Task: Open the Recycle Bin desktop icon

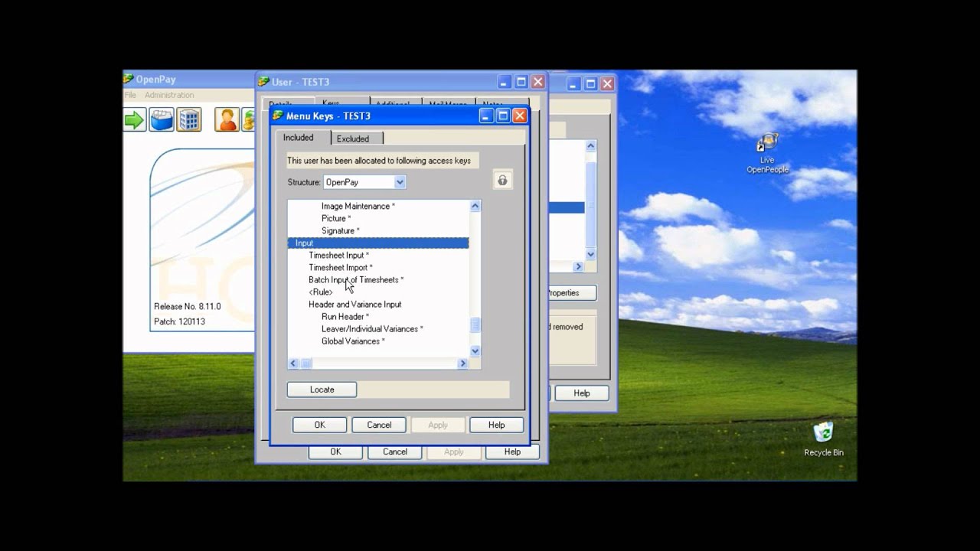Action: (x=823, y=439)
